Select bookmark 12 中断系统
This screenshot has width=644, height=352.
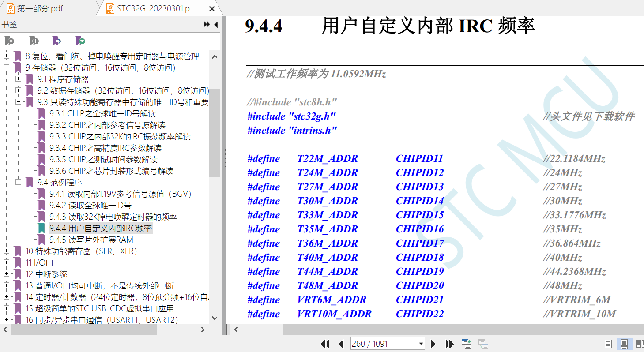(x=46, y=274)
